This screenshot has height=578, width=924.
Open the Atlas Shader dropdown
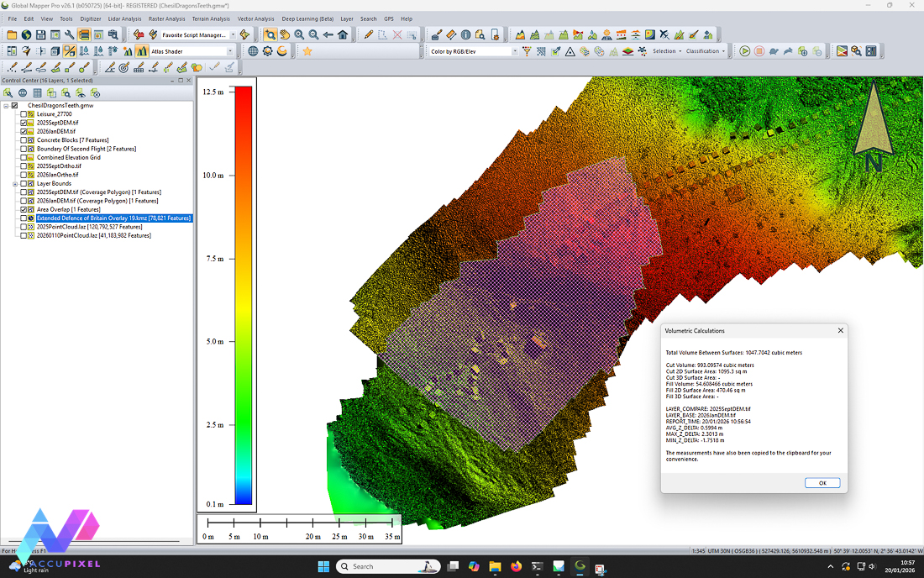pyautogui.click(x=230, y=51)
